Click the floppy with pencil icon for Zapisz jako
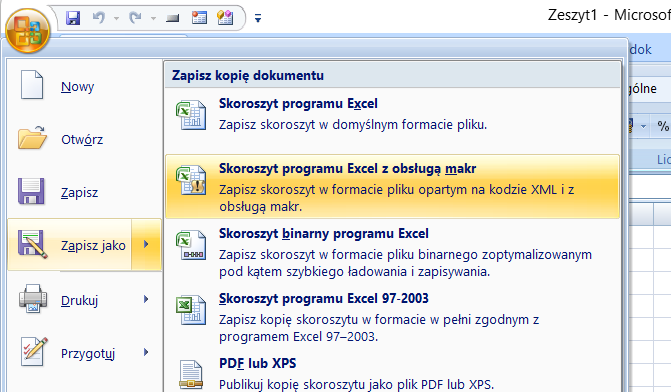The height and width of the screenshot is (392, 671). (x=32, y=244)
